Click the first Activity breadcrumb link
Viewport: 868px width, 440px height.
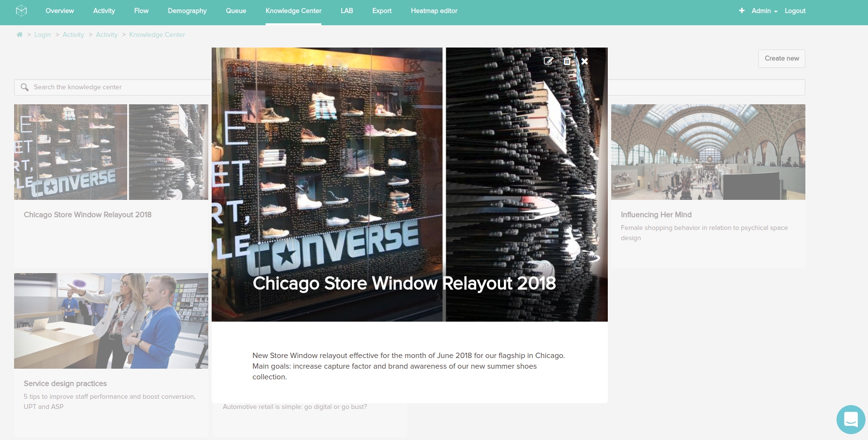click(x=73, y=34)
